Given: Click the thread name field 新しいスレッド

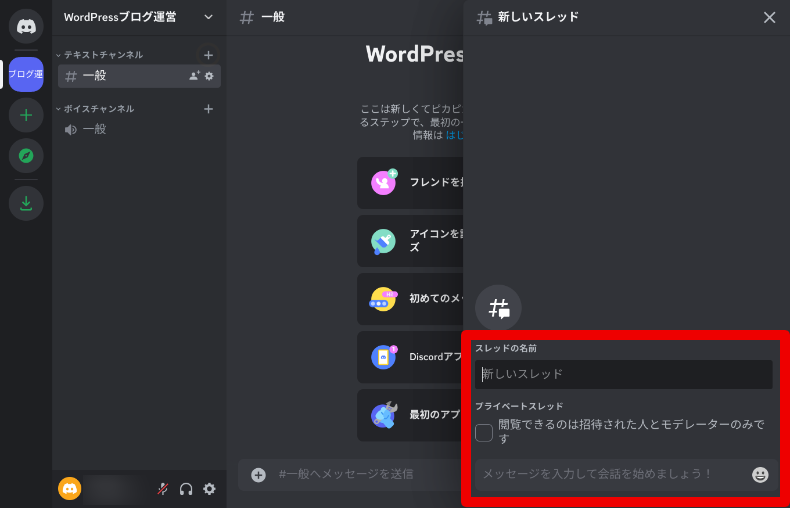Looking at the screenshot, I should coord(623,374).
